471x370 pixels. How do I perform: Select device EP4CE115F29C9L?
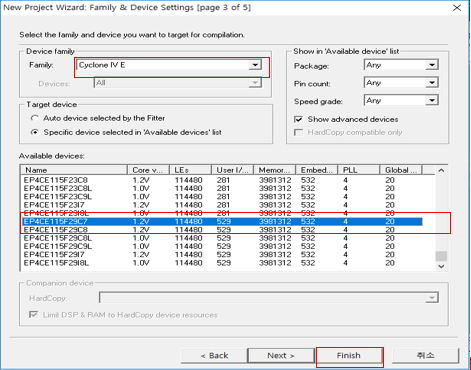click(222, 246)
